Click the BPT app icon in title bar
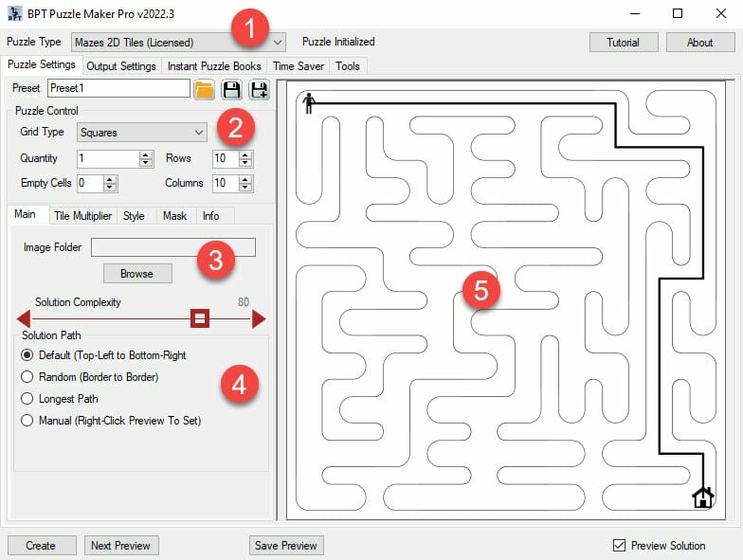The image size is (743, 560). (15, 13)
